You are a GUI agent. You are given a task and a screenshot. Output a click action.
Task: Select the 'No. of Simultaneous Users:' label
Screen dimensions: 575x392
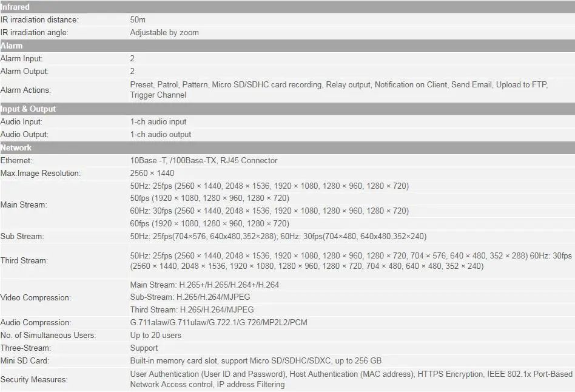(48, 336)
